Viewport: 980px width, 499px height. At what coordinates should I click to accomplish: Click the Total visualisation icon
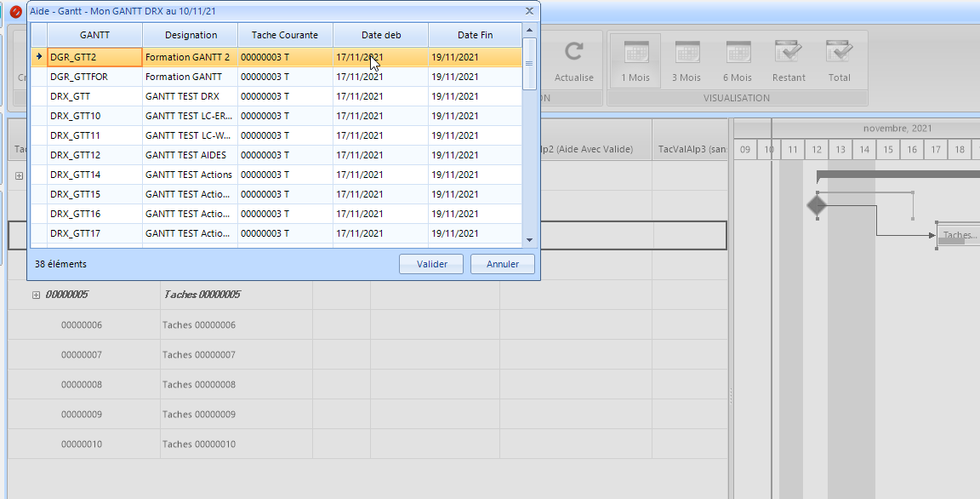[840, 53]
